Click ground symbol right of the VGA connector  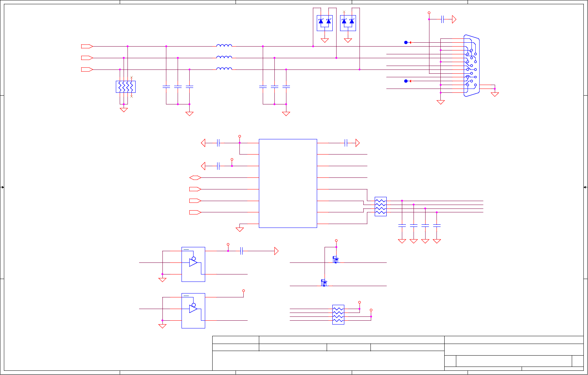[495, 94]
